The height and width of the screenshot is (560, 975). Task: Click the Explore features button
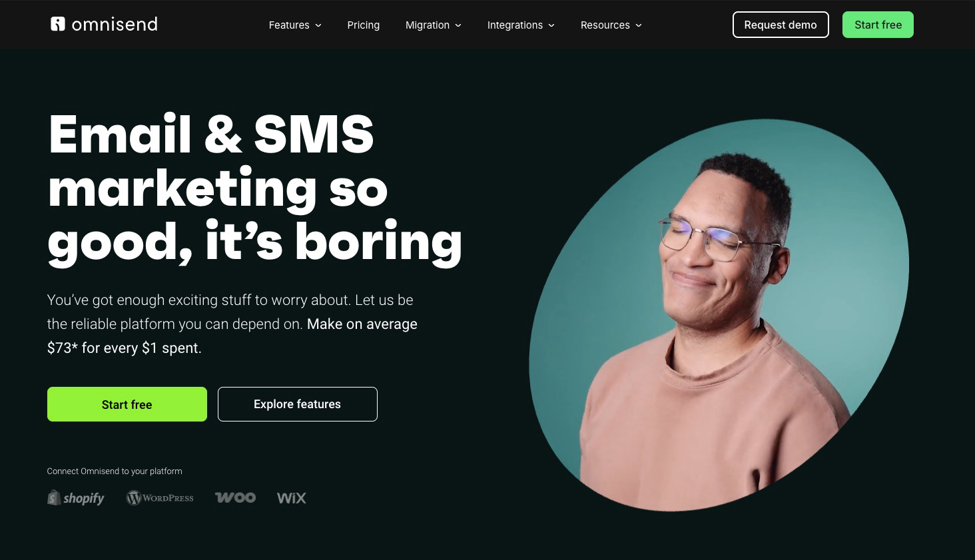(298, 404)
